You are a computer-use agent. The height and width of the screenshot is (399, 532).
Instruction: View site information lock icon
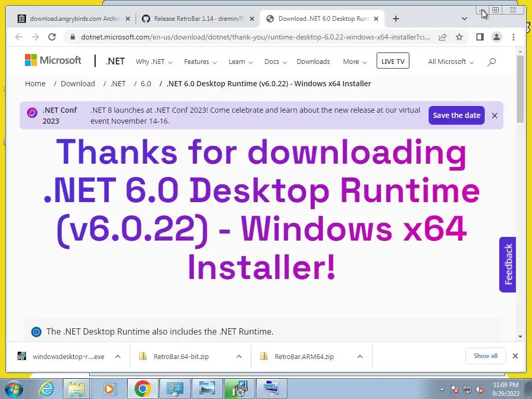click(x=72, y=37)
